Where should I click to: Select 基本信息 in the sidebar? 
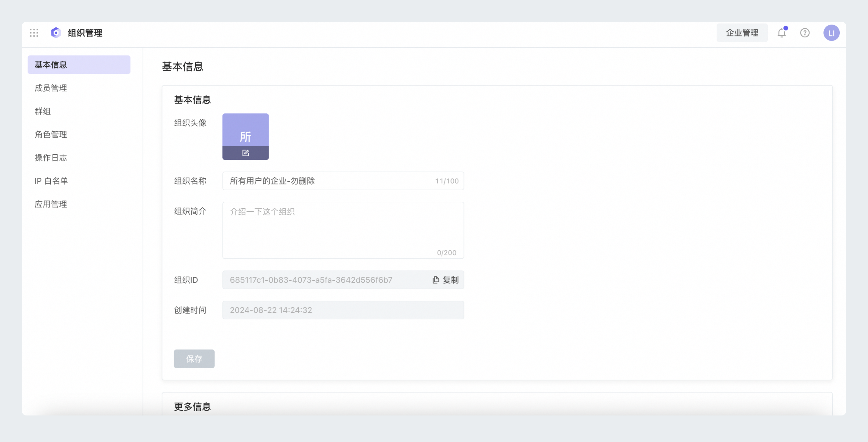(79, 65)
